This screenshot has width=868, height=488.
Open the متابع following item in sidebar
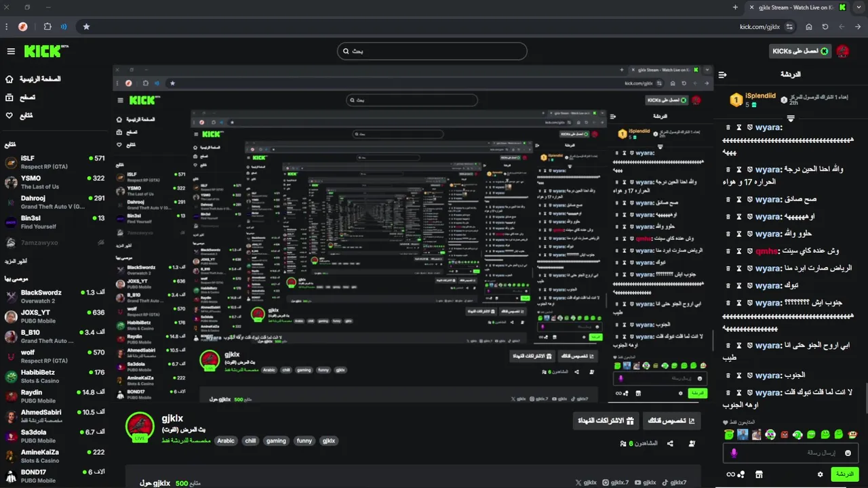point(19,116)
